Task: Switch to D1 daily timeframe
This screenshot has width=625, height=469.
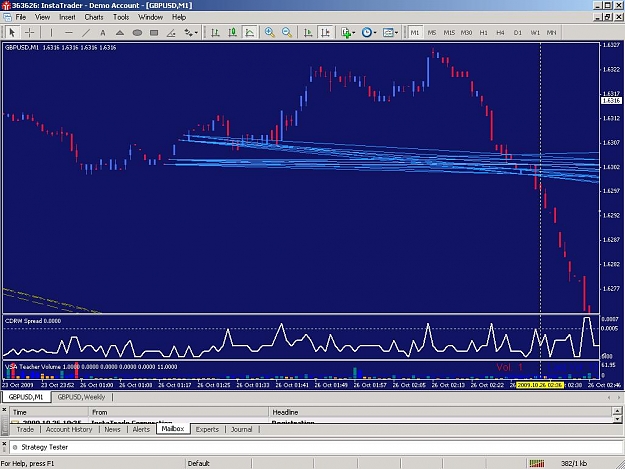Action: coord(518,33)
